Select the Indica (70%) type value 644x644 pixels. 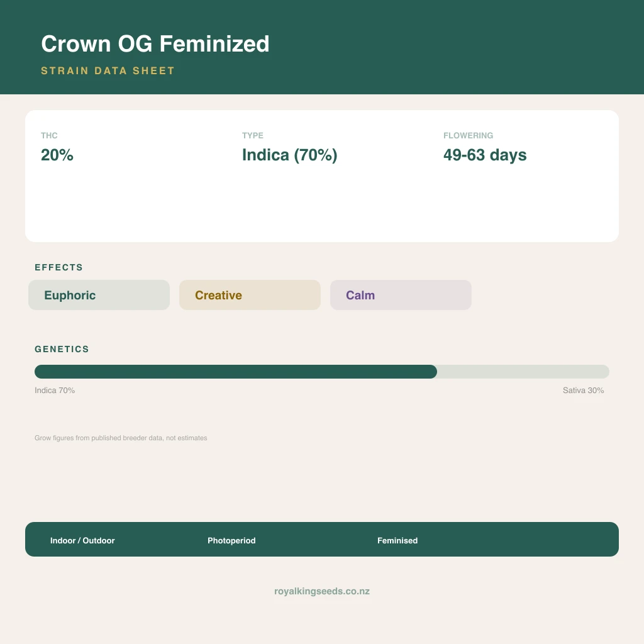[289, 155]
